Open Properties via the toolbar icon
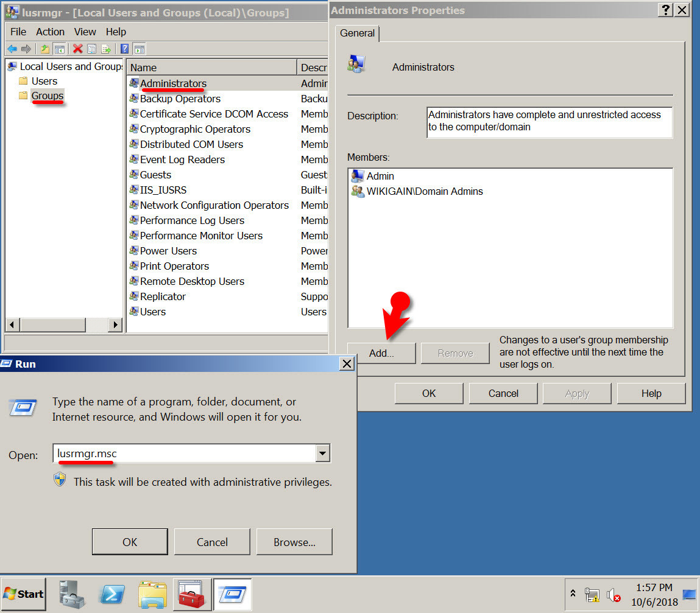This screenshot has height=613, width=700. click(x=92, y=49)
